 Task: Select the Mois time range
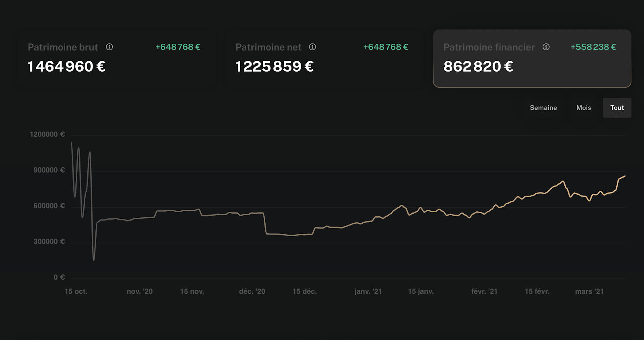pos(583,108)
